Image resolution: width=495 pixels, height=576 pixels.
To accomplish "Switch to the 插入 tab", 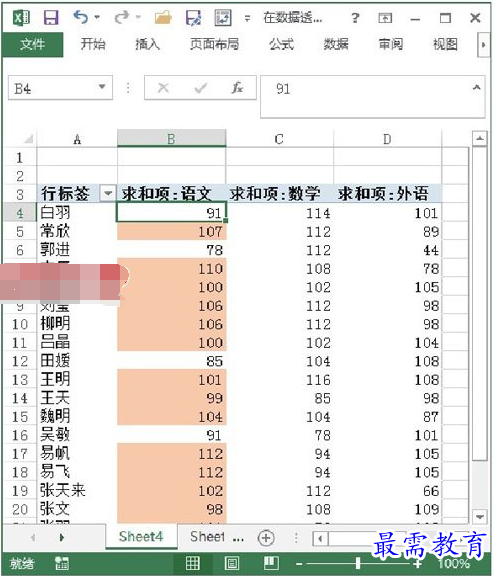I will 147,44.
